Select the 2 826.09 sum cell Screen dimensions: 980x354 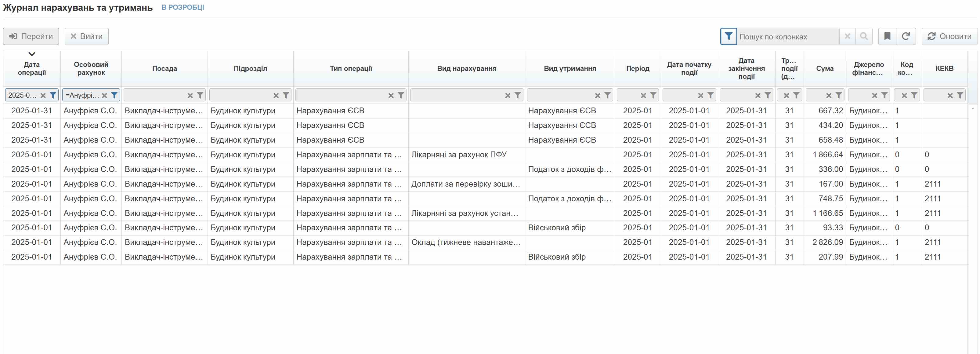[x=825, y=243]
